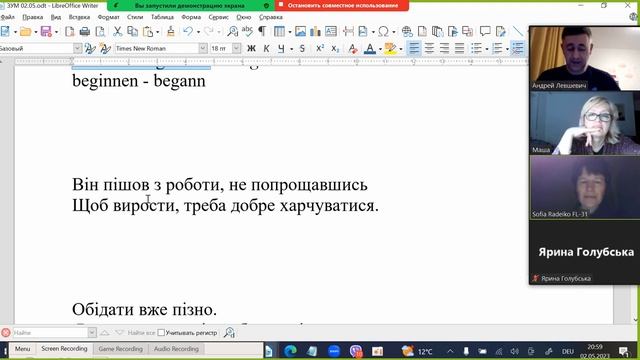Undo the last action
The image size is (640, 360).
click(188, 31)
